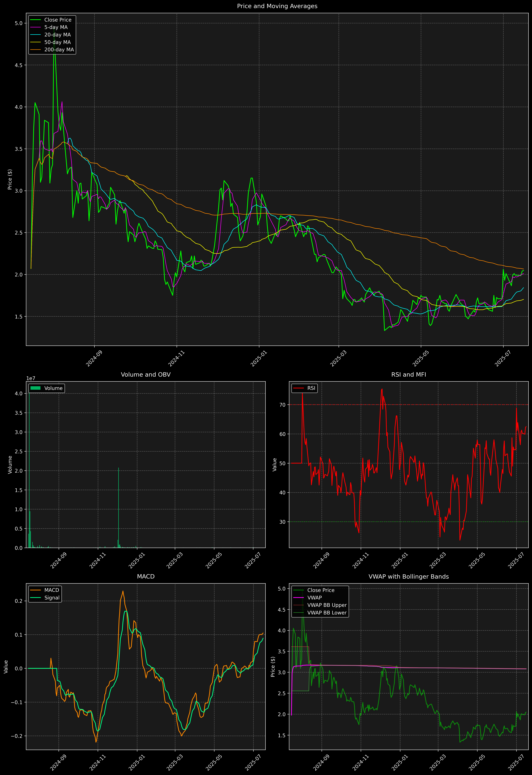Click "2025-03" date tick under MACD chart
Screen dimensions: 532x775
click(175, 763)
